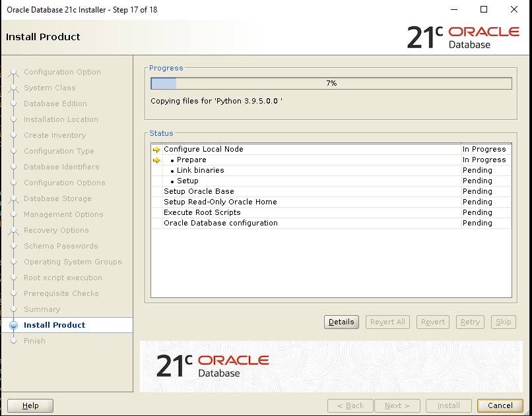Select the bulleted Setup sub-step under Link binaries
The height and width of the screenshot is (416, 532).
click(331, 181)
